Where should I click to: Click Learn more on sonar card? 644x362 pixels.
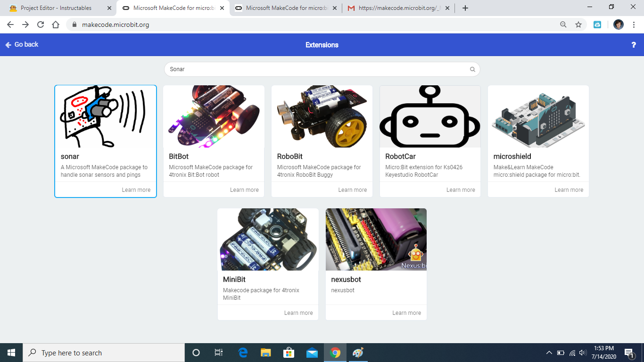136,190
